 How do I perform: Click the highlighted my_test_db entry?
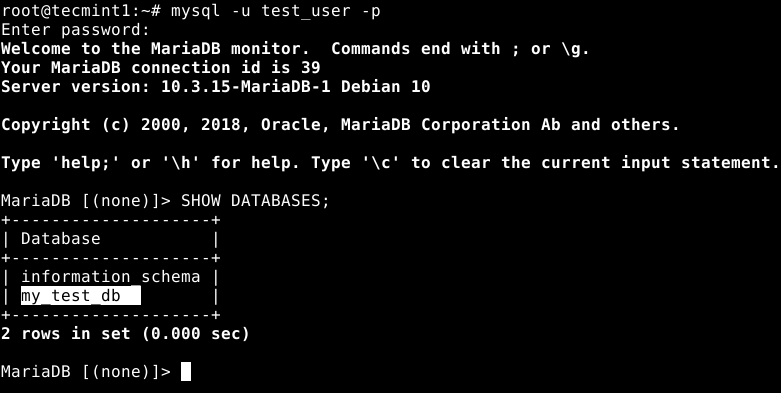pyautogui.click(x=81, y=295)
